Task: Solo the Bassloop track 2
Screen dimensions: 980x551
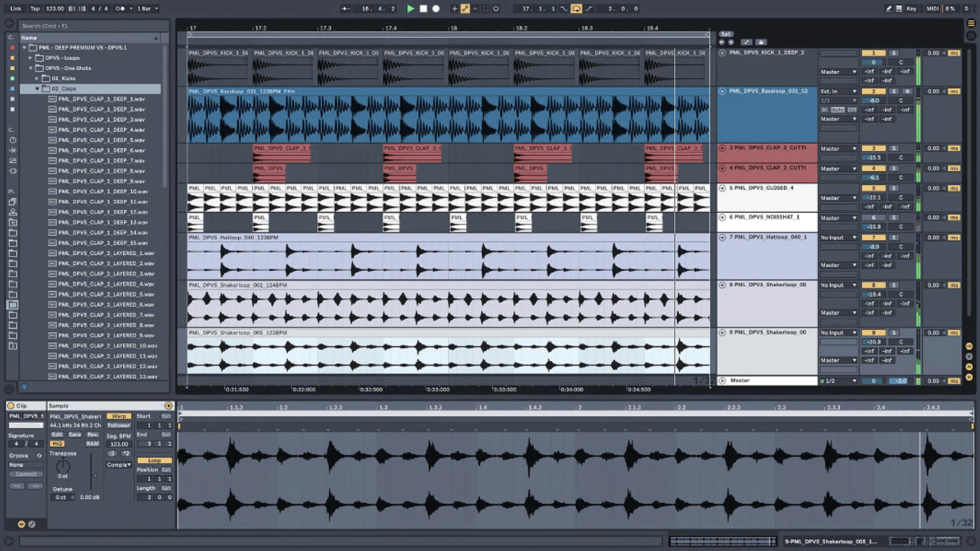Action: pyautogui.click(x=894, y=92)
